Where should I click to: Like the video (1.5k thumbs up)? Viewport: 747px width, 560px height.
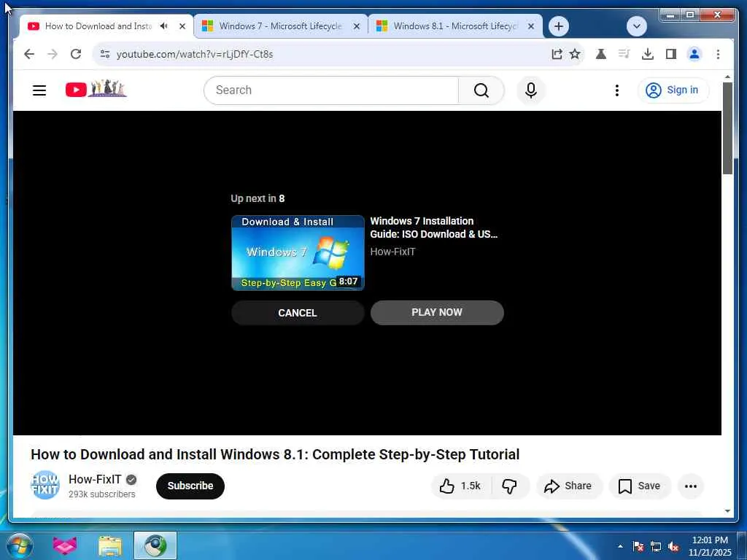[x=461, y=486]
